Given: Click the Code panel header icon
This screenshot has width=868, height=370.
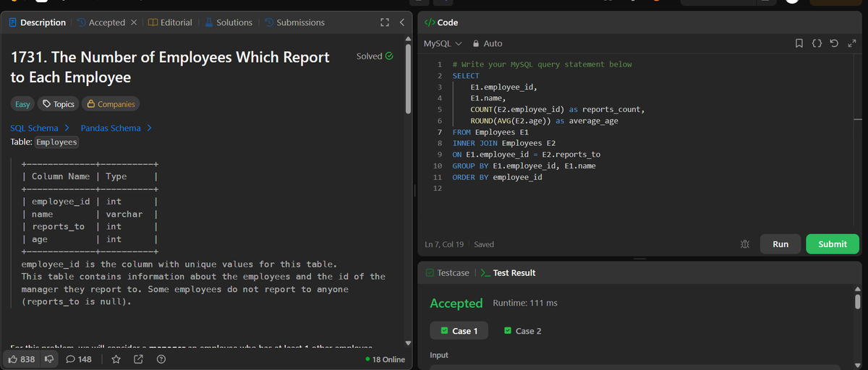Looking at the screenshot, I should tap(430, 22).
